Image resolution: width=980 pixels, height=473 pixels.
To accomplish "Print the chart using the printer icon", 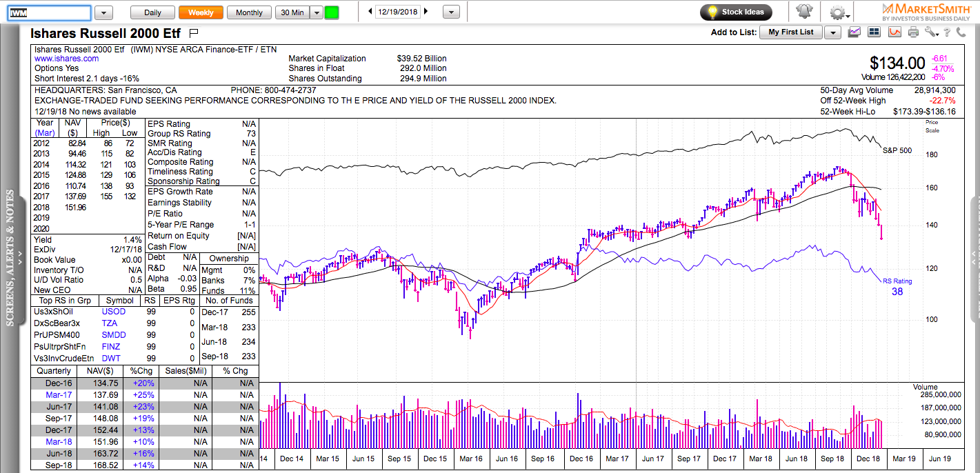I will [914, 32].
